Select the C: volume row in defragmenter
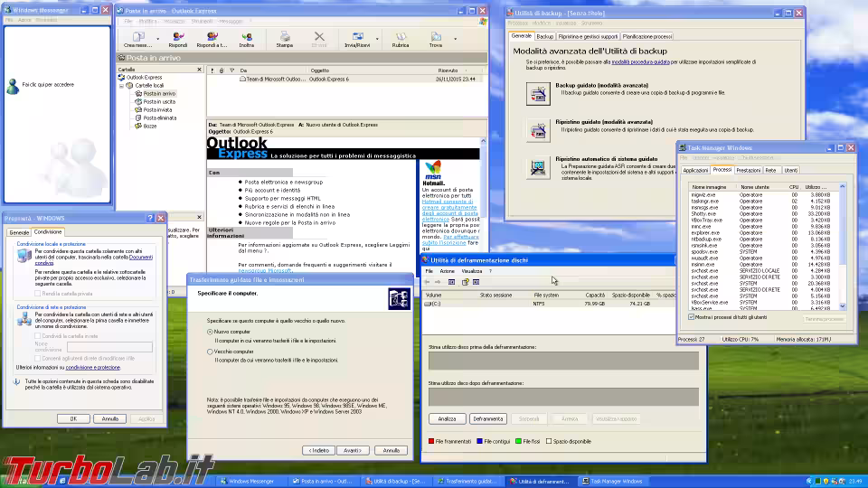 [434, 304]
